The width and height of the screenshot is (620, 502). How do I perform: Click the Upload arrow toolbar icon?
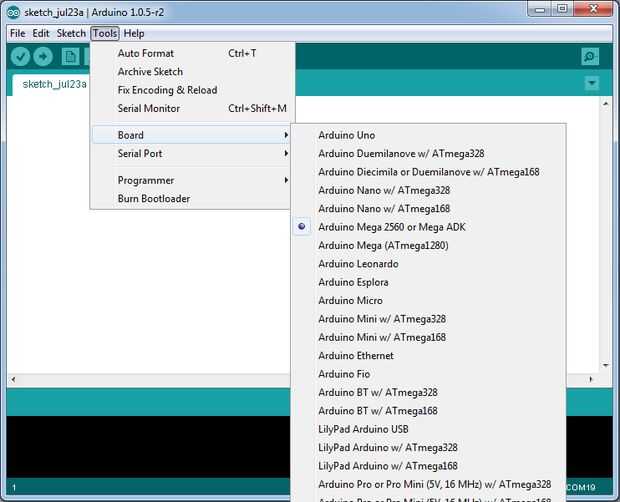point(43,57)
